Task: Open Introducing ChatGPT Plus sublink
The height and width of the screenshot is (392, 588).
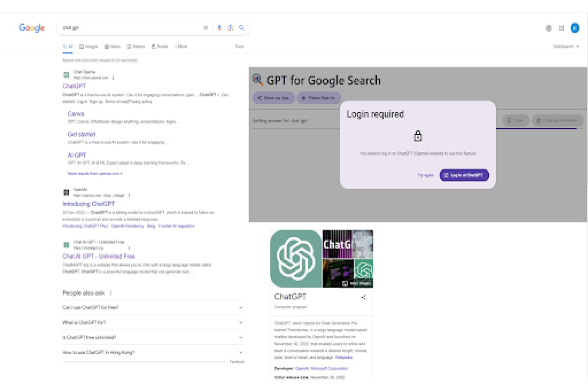Action: click(85, 226)
